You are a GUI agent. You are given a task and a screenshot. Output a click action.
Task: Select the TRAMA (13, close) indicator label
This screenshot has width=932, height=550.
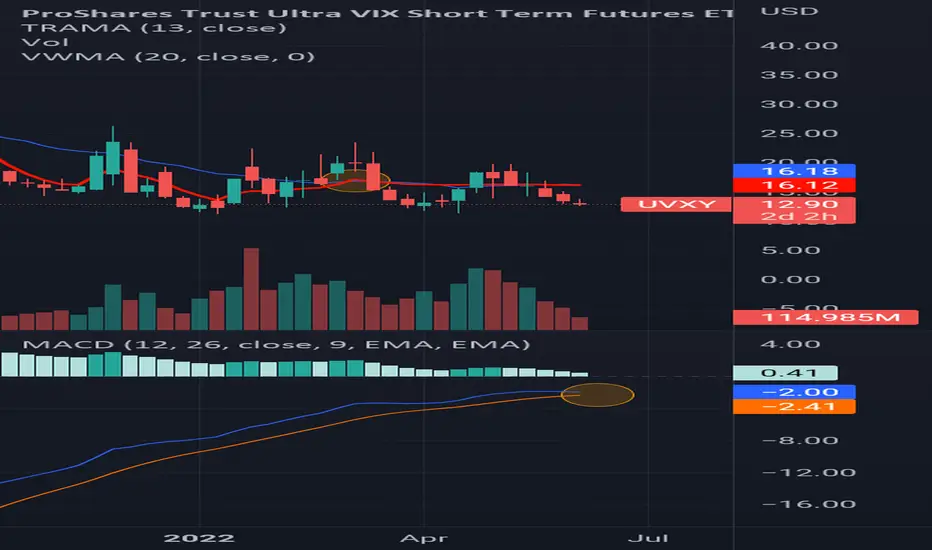coord(154,28)
